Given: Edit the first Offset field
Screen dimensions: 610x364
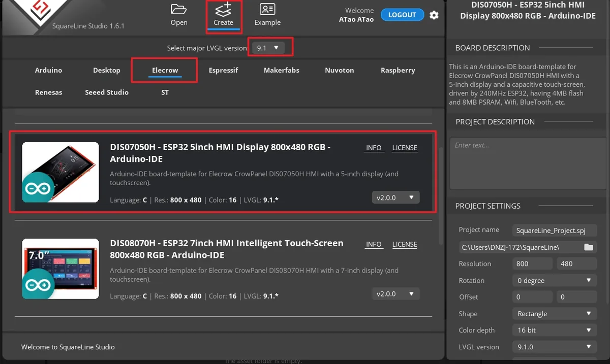Looking at the screenshot, I should pos(532,297).
